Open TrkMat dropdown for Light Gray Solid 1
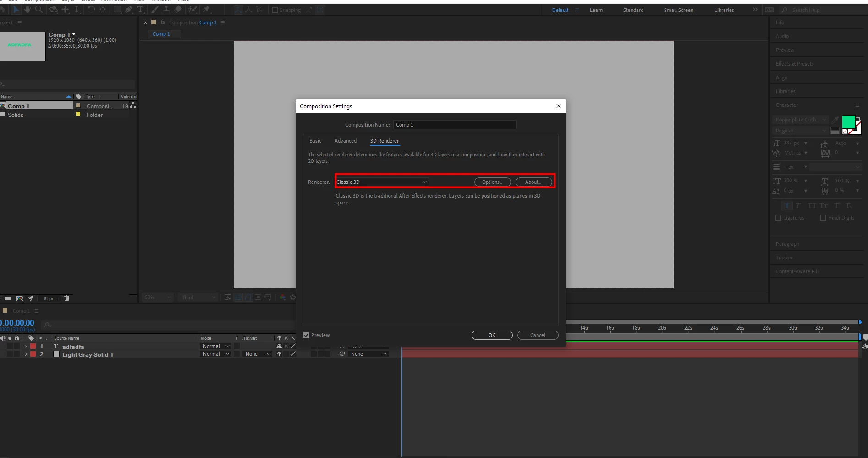Image resolution: width=868 pixels, height=458 pixels. click(x=258, y=354)
